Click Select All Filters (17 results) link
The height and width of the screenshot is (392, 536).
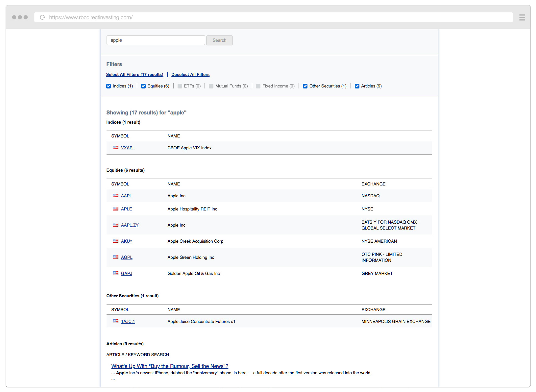pyautogui.click(x=134, y=75)
